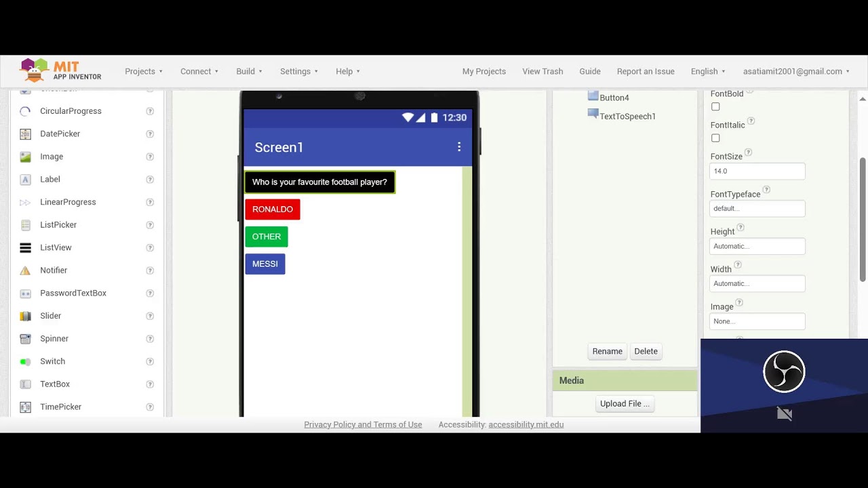Open help for ListView component

tap(150, 247)
